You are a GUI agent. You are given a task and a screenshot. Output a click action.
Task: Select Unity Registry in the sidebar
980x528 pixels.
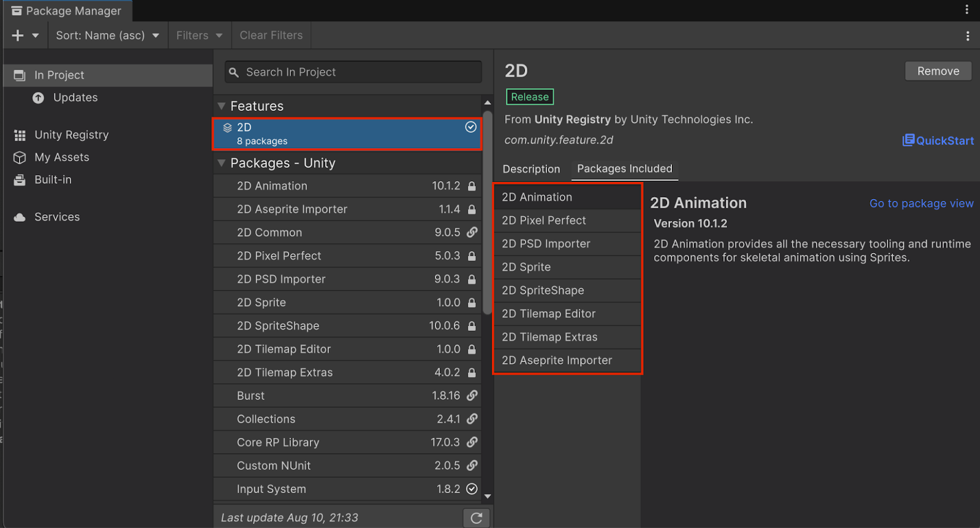tap(71, 135)
